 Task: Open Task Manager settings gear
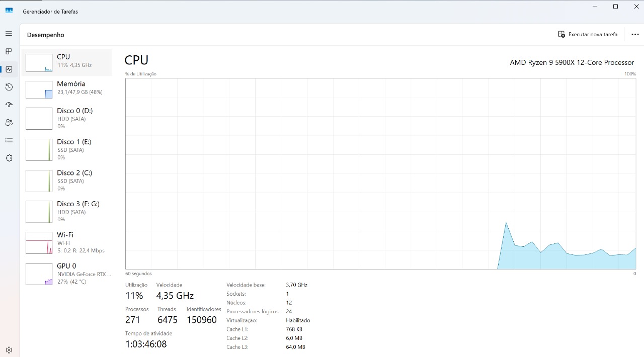[9, 350]
